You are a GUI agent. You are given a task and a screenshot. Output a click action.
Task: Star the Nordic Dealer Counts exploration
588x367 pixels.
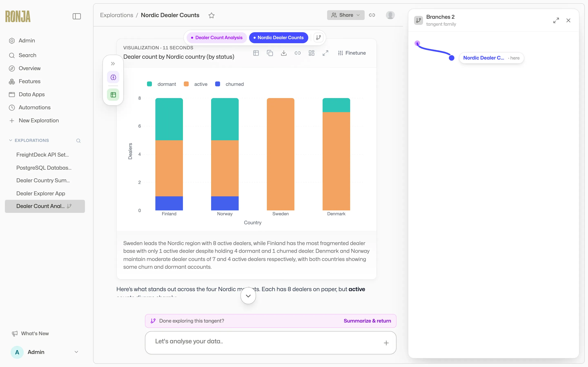click(x=211, y=15)
